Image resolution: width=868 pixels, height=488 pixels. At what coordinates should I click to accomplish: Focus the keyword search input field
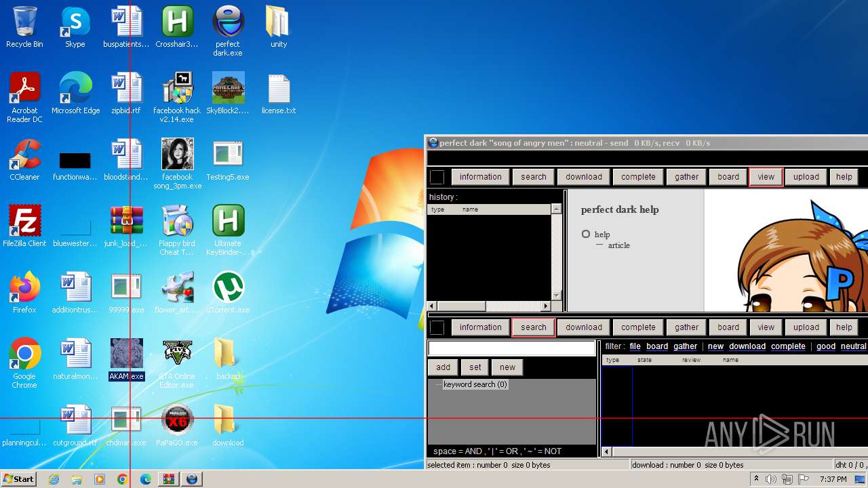point(511,348)
